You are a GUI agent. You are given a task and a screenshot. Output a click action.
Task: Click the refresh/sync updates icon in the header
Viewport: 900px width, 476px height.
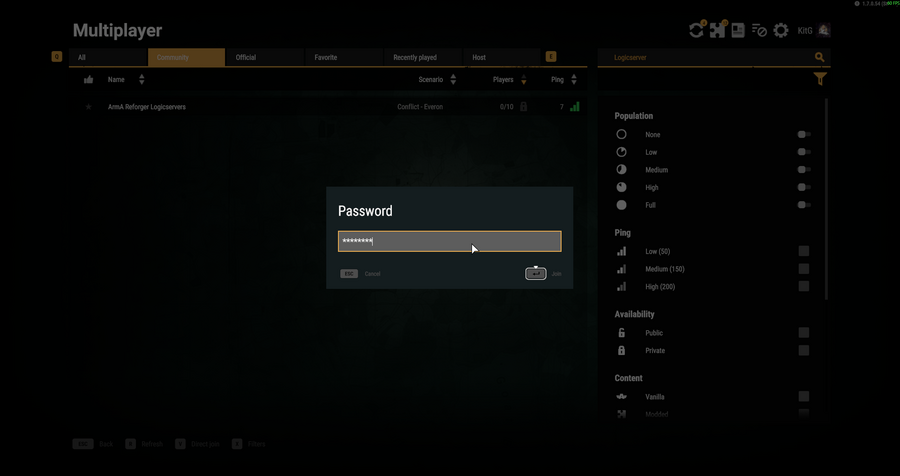pyautogui.click(x=696, y=30)
